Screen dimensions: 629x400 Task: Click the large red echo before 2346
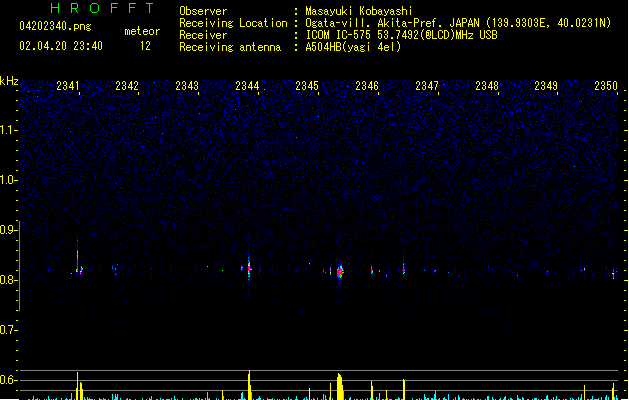[340, 272]
